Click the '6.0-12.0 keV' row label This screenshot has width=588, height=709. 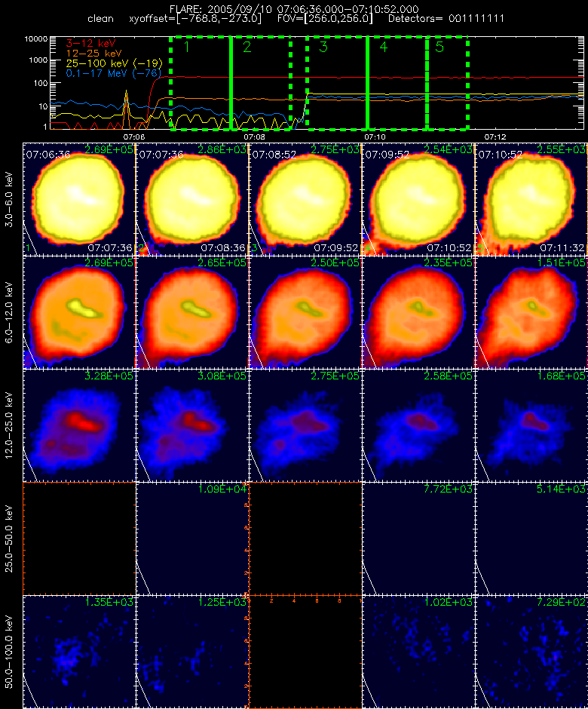(10, 313)
